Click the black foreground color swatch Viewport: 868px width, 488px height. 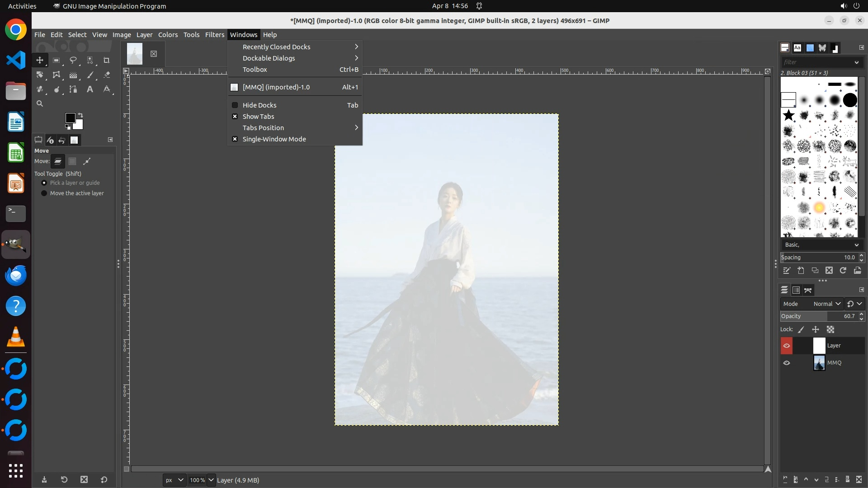pyautogui.click(x=70, y=118)
